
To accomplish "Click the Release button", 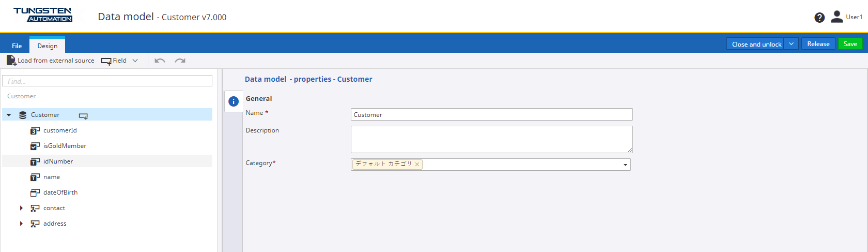I will [x=818, y=44].
